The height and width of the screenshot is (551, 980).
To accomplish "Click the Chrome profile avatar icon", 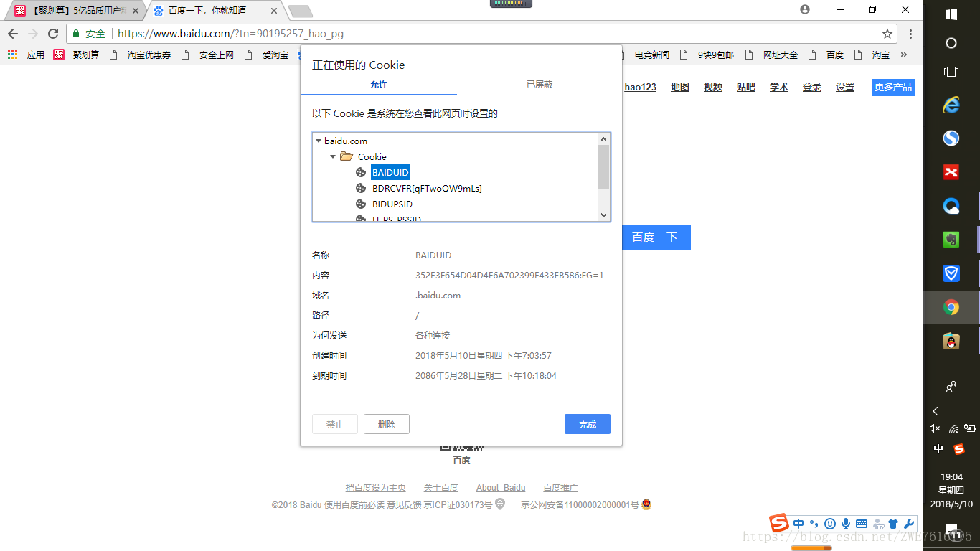I will tap(805, 9).
